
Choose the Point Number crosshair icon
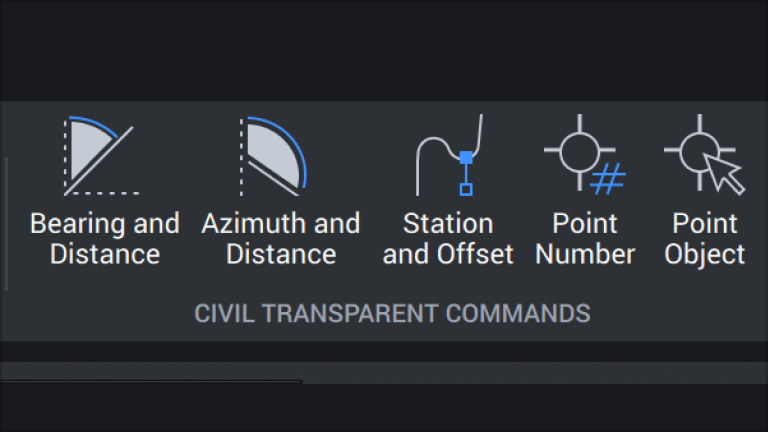pyautogui.click(x=585, y=154)
